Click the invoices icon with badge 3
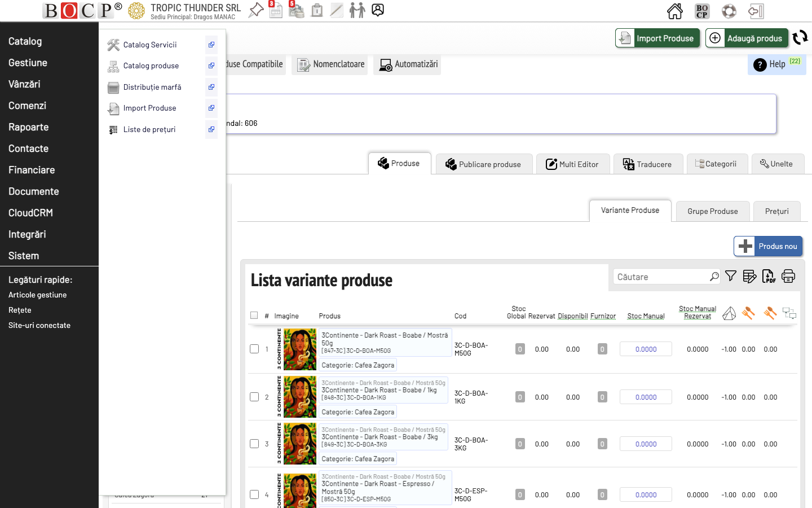 click(x=276, y=10)
